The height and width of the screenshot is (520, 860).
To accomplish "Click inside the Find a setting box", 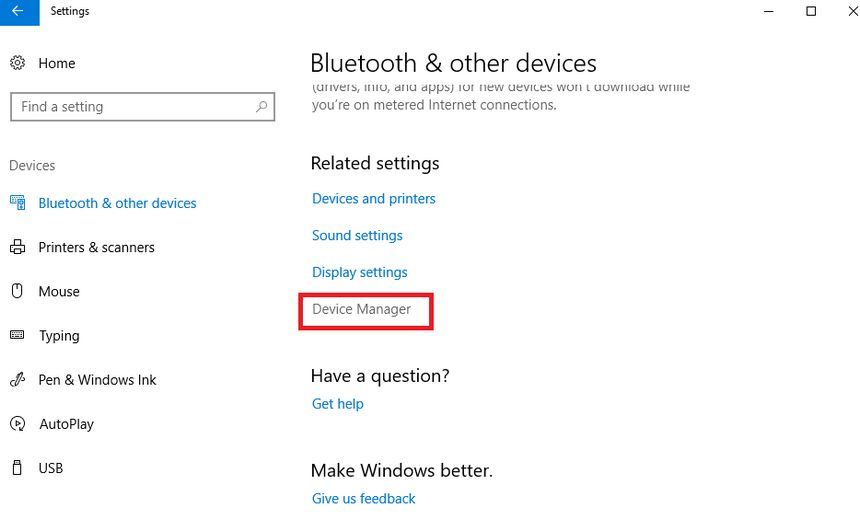I will coord(130,107).
